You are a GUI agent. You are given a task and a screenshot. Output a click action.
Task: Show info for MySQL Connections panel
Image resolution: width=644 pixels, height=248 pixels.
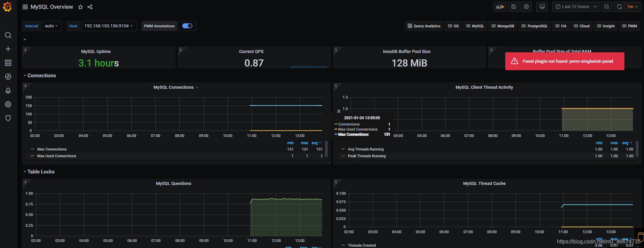click(25, 86)
